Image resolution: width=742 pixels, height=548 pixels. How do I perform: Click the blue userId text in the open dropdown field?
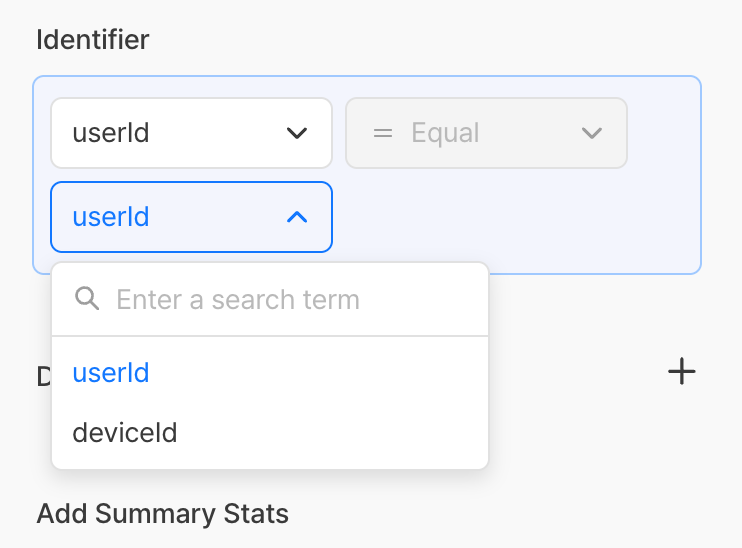111,217
